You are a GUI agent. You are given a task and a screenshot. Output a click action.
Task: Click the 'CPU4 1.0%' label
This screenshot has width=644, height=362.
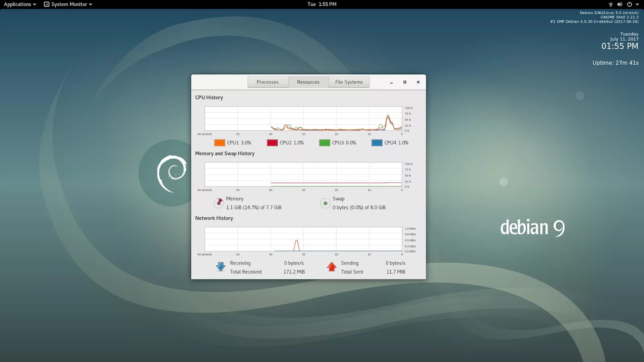click(x=396, y=143)
